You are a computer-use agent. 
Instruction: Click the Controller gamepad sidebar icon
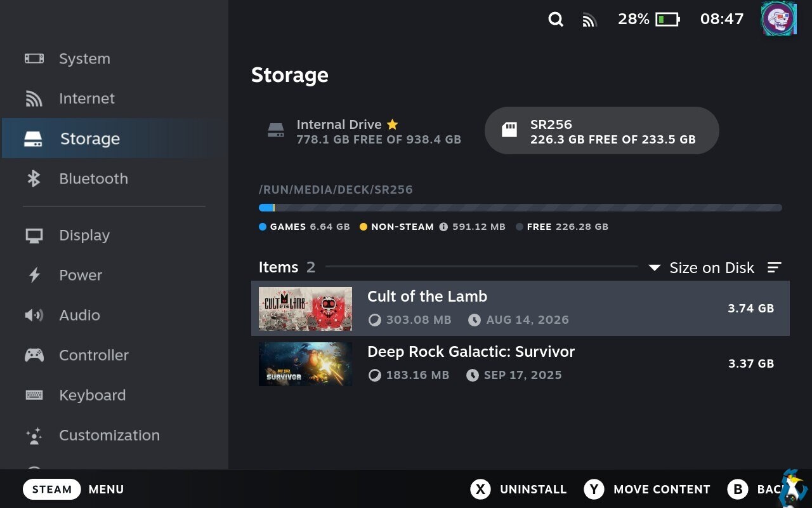click(34, 355)
